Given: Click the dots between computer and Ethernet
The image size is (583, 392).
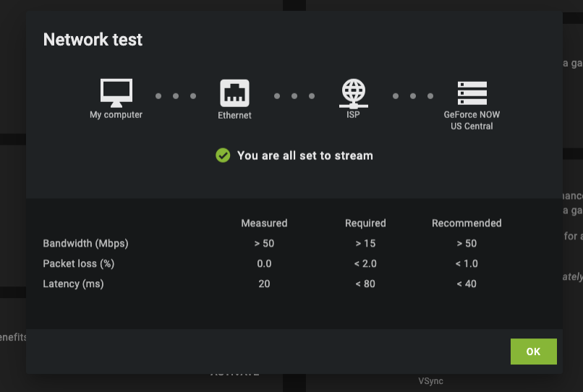Looking at the screenshot, I should click(x=175, y=95).
